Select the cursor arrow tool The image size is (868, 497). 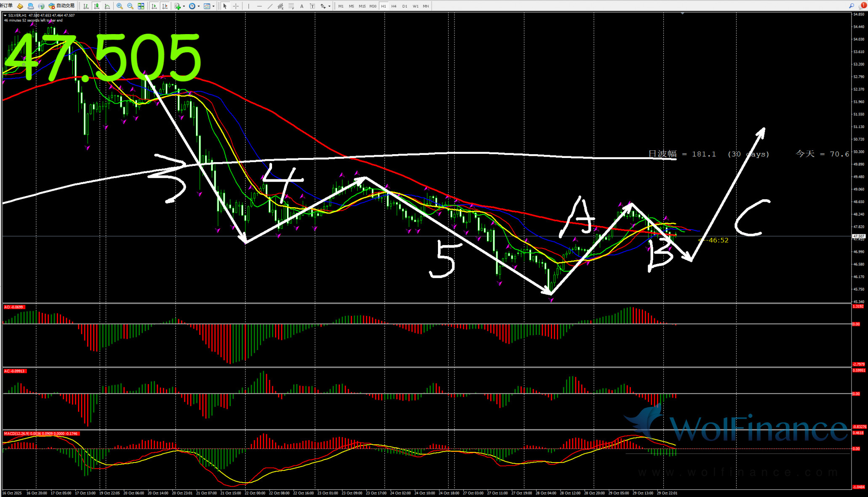pyautogui.click(x=225, y=6)
